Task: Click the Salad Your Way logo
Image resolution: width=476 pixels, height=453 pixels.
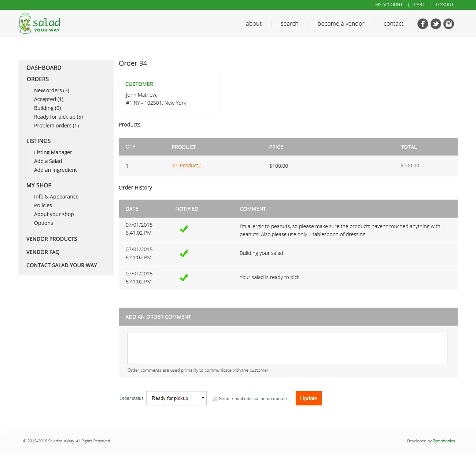Action: click(x=40, y=23)
